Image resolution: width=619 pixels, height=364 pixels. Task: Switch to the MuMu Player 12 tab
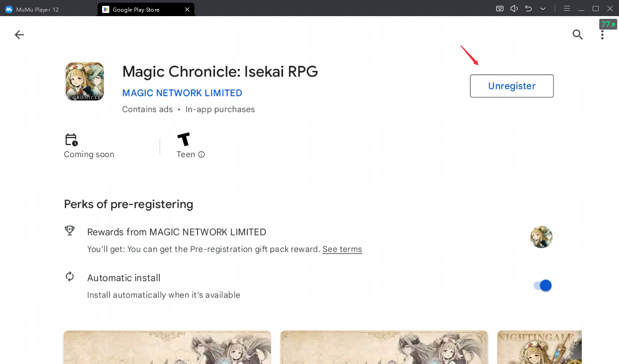point(32,9)
